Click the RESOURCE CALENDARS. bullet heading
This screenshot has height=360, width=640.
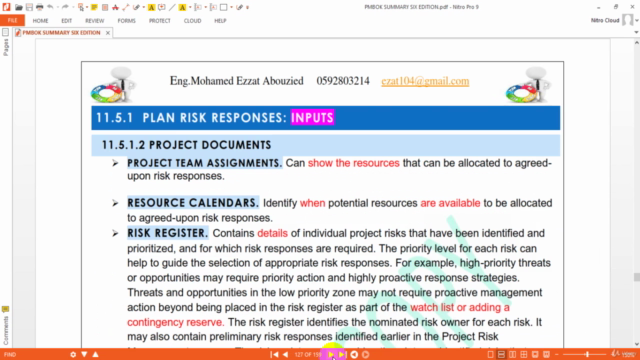coord(193,203)
